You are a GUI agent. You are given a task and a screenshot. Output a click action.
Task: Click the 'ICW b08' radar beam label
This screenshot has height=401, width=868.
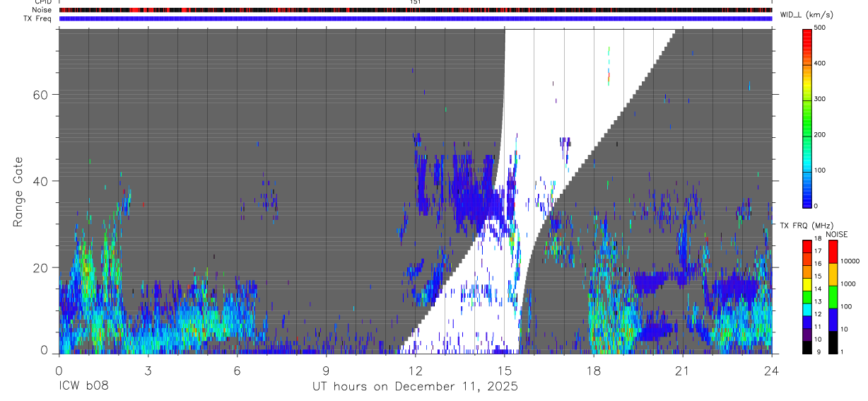(x=83, y=387)
